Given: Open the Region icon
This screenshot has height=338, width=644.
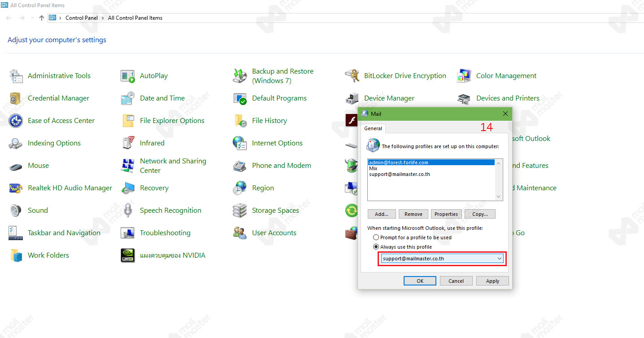Looking at the screenshot, I should click(x=240, y=188).
